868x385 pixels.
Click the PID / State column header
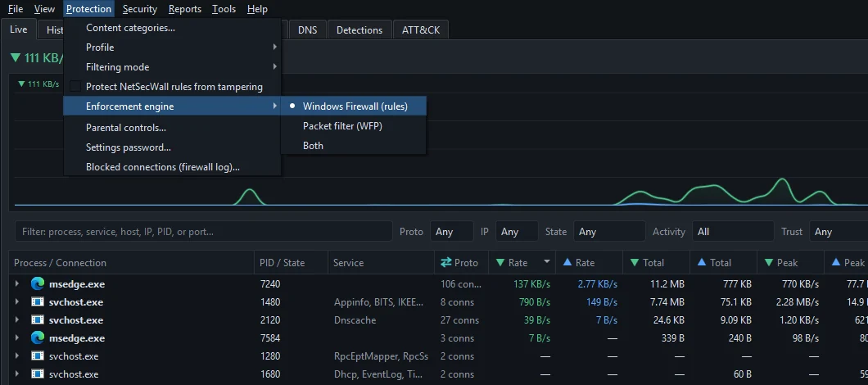click(292, 263)
